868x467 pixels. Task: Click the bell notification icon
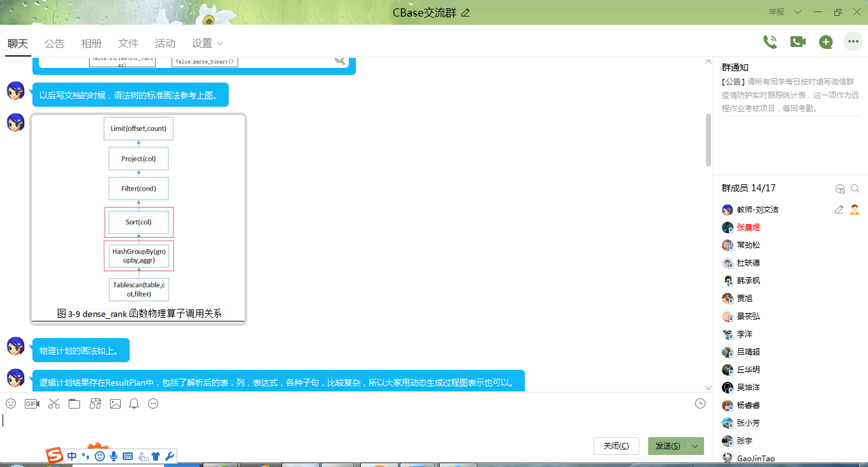coord(134,403)
